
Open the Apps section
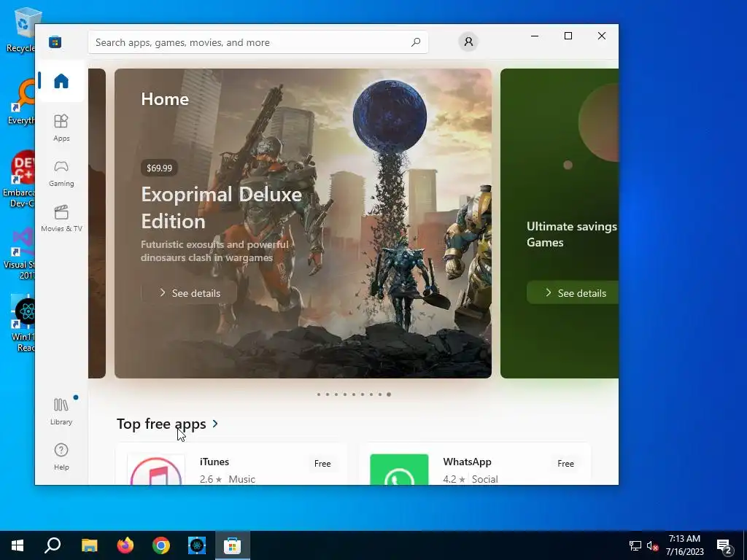(x=61, y=128)
